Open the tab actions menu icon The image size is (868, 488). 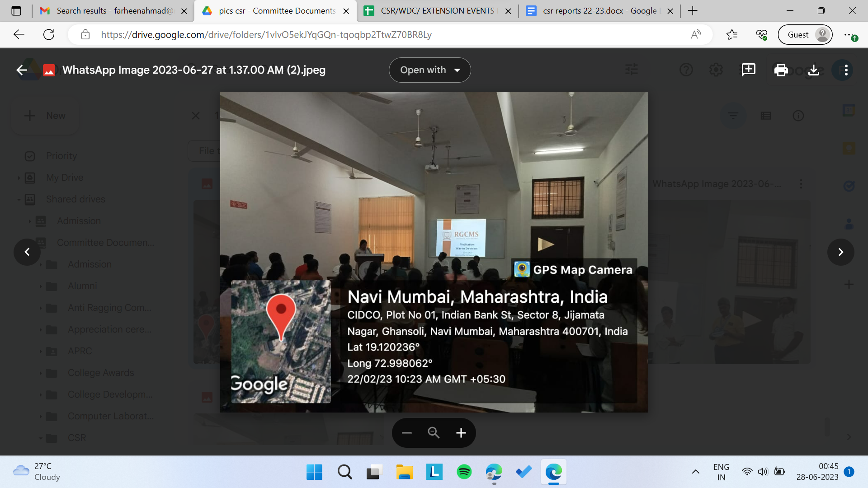click(x=16, y=11)
